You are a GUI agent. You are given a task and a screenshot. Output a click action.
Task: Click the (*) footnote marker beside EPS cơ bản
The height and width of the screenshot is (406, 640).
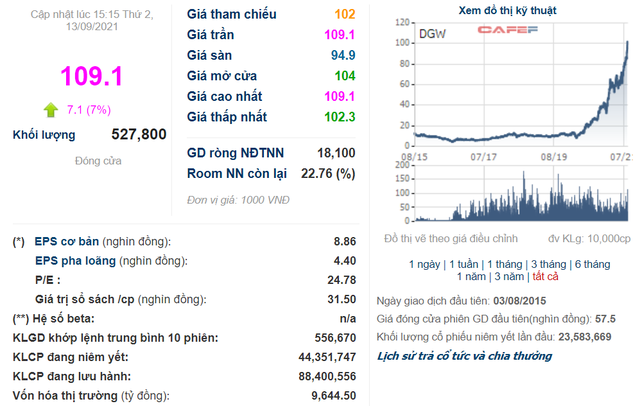(18, 242)
